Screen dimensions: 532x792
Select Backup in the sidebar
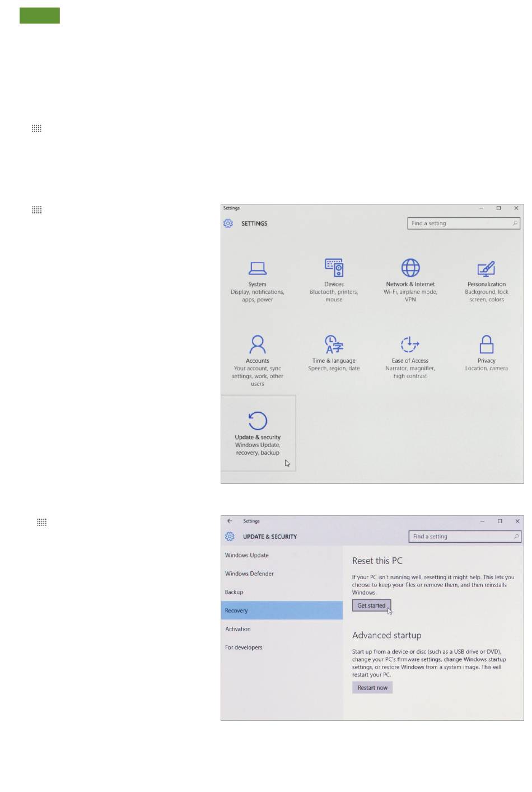click(x=282, y=592)
